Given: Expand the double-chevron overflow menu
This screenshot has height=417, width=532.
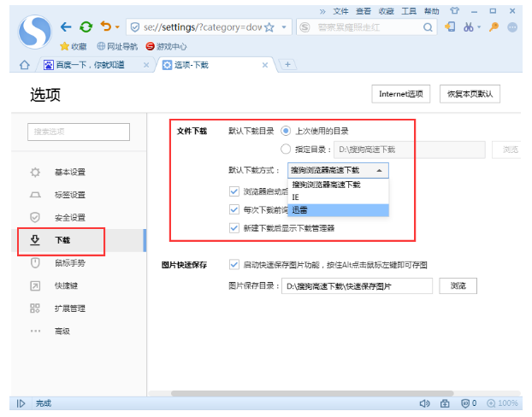Looking at the screenshot, I should [322, 11].
